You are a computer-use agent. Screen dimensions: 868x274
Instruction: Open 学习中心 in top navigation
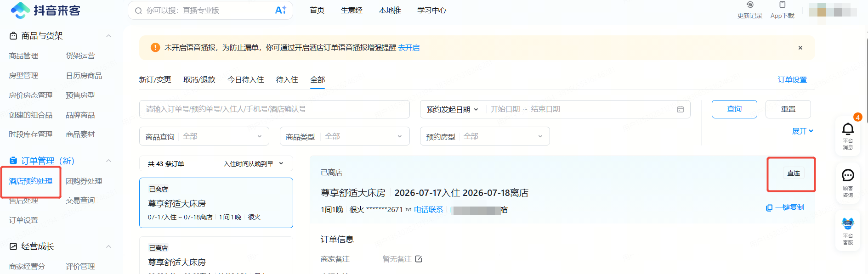[x=432, y=10]
